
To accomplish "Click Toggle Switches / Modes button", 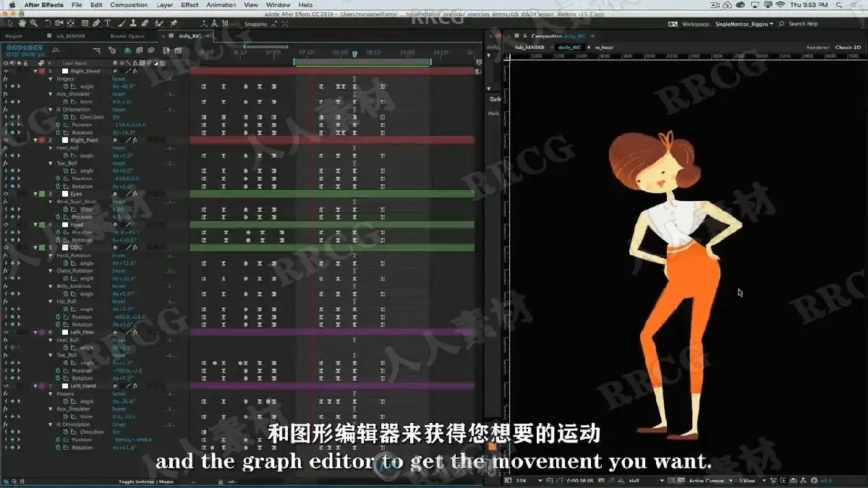I will pos(145,481).
